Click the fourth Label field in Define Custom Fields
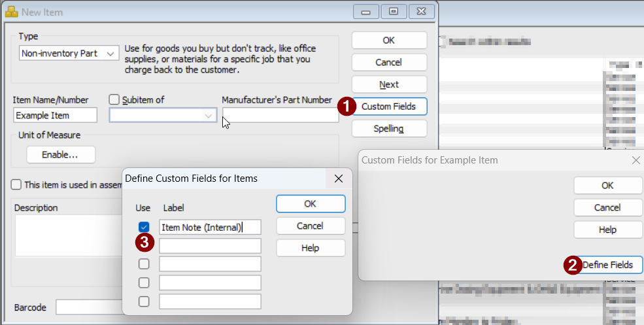This screenshot has width=644, height=325. pyautogui.click(x=210, y=282)
